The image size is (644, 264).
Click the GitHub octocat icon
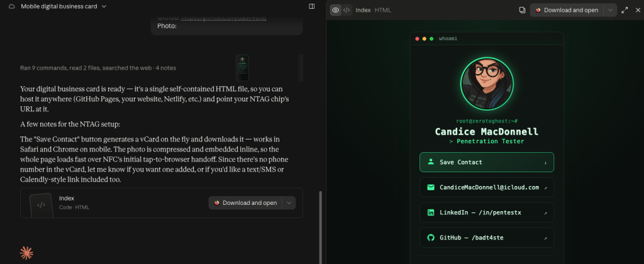[431, 238]
